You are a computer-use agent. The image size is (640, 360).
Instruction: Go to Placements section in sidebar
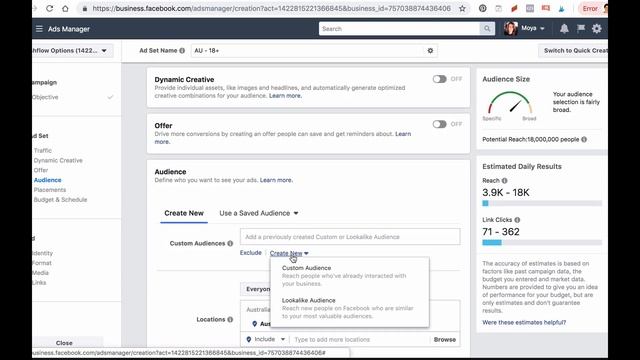click(x=50, y=190)
